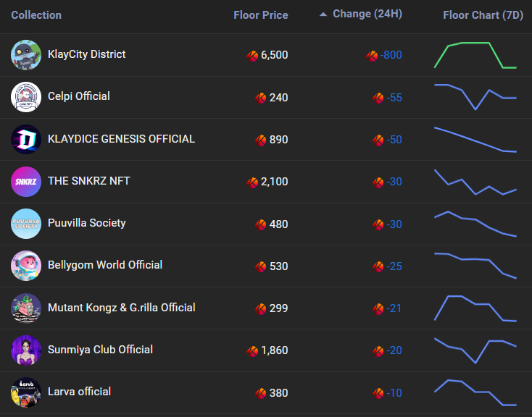This screenshot has height=417, width=532.
Task: Click the Bellygom World Official avatar
Action: tap(26, 266)
